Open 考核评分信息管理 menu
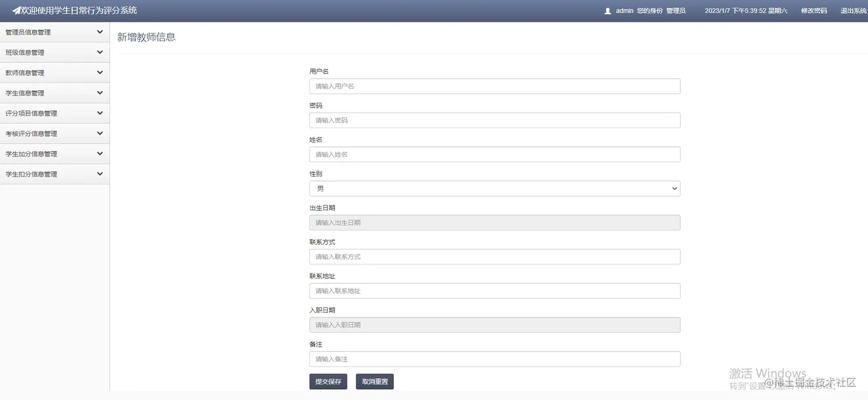 click(x=55, y=133)
